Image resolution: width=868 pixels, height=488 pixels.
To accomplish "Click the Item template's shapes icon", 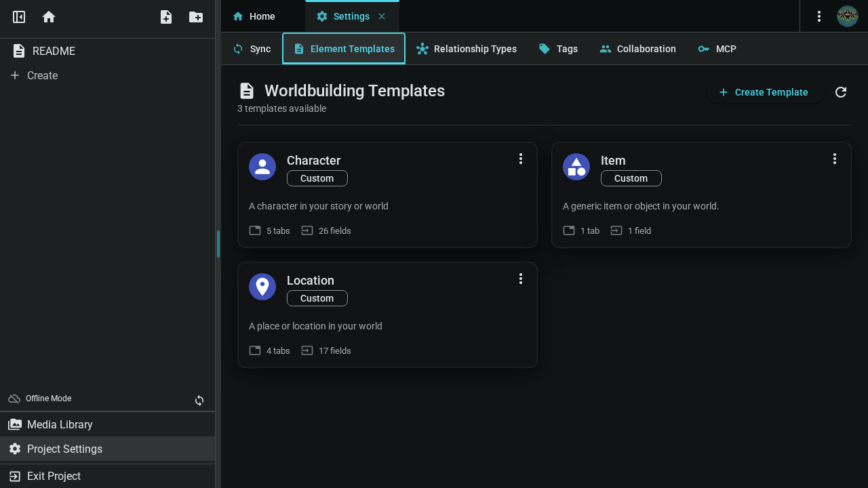I will click(576, 167).
